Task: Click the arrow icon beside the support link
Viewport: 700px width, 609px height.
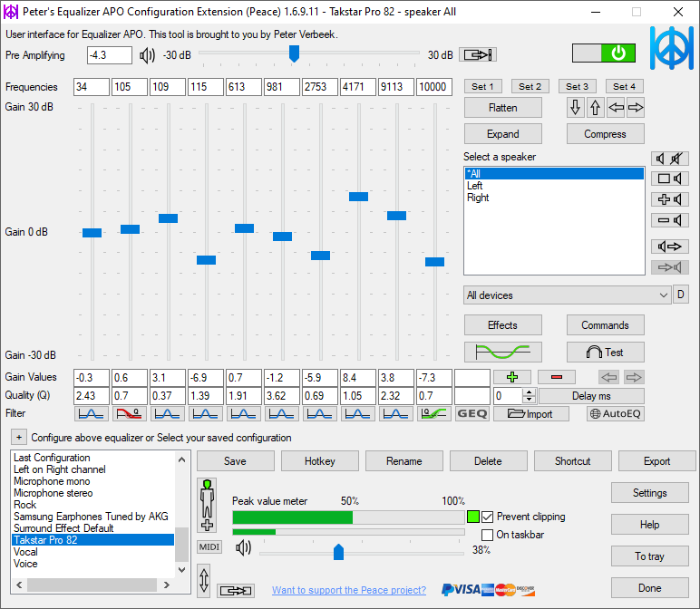Action: (236, 591)
